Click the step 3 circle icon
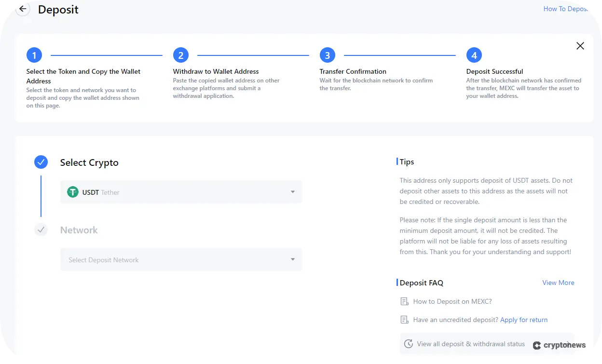Screen dimensions: 602x364 click(328, 55)
